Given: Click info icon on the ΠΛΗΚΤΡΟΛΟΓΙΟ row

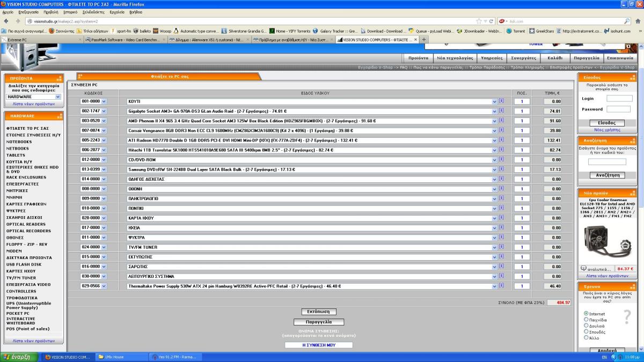Looking at the screenshot, I should pos(501,198).
